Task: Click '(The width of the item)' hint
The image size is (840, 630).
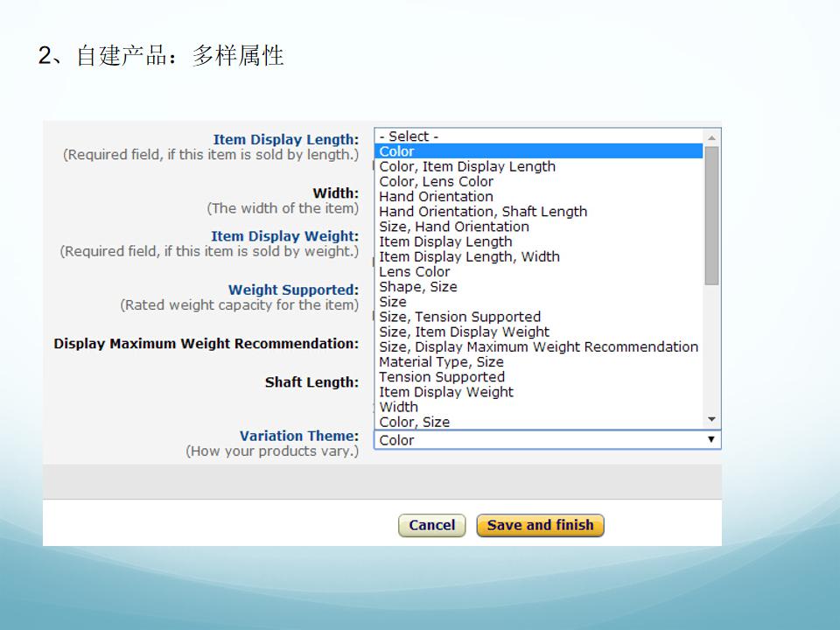Action: [283, 208]
